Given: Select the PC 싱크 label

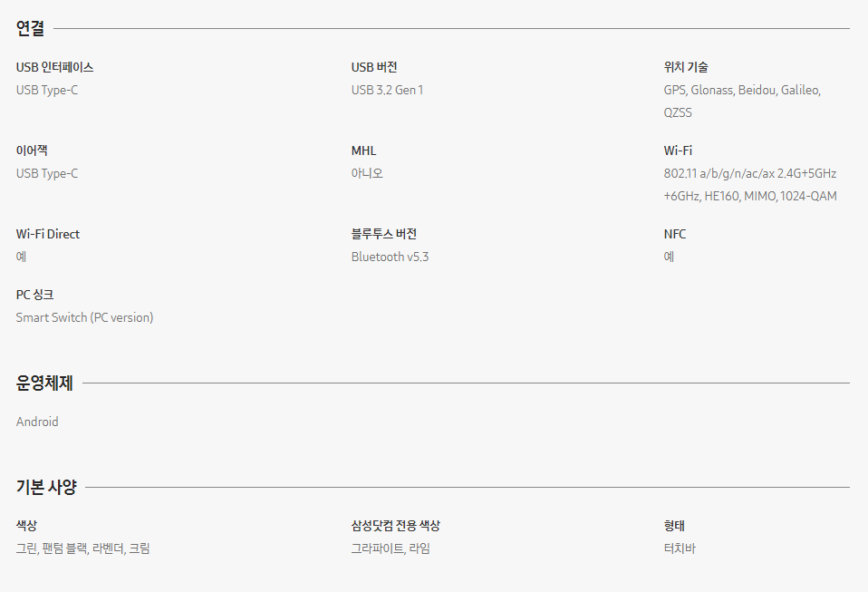Looking at the screenshot, I should [34, 295].
